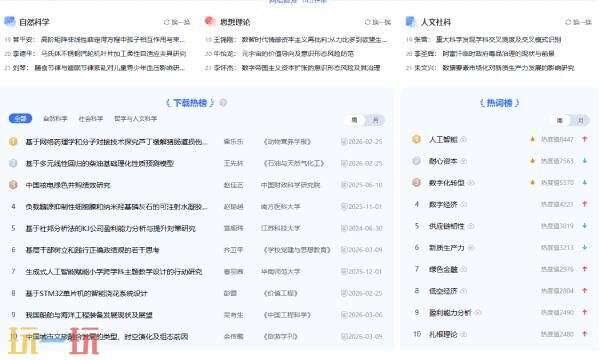Open the paper 中国核电绿色共和绩效研究
This screenshot has height=360, width=600.
[x=68, y=185]
